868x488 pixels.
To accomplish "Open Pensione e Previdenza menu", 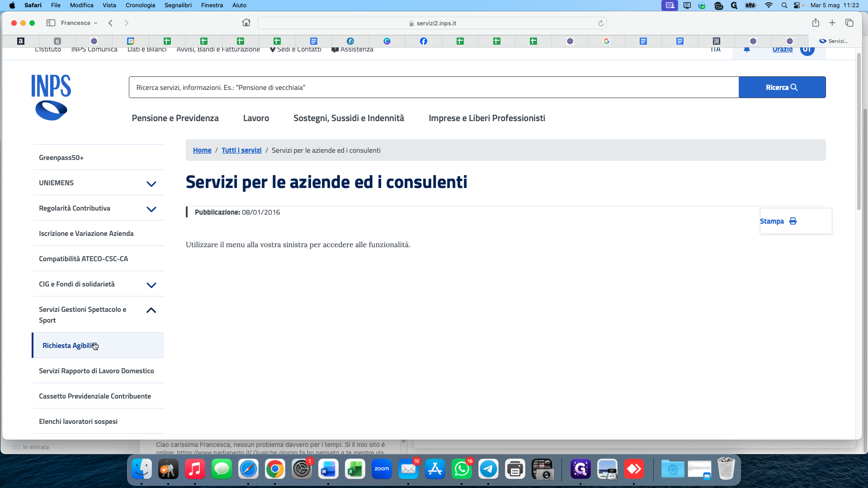I will (175, 118).
